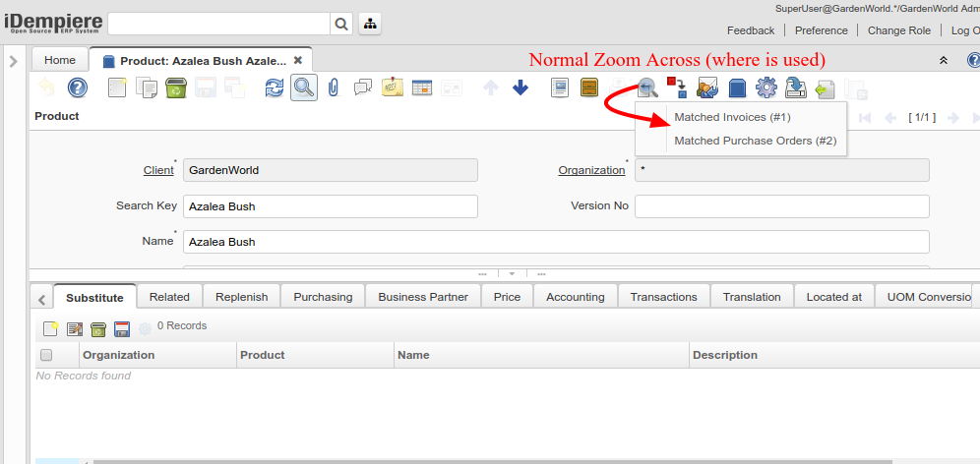Click the Change Role link
Screen dimensions: 980x464
(898, 30)
